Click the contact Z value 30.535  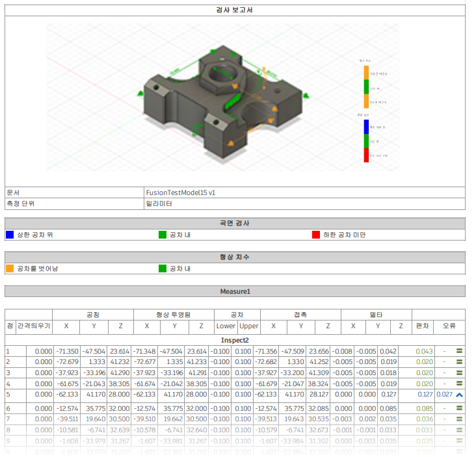pyautogui.click(x=319, y=419)
